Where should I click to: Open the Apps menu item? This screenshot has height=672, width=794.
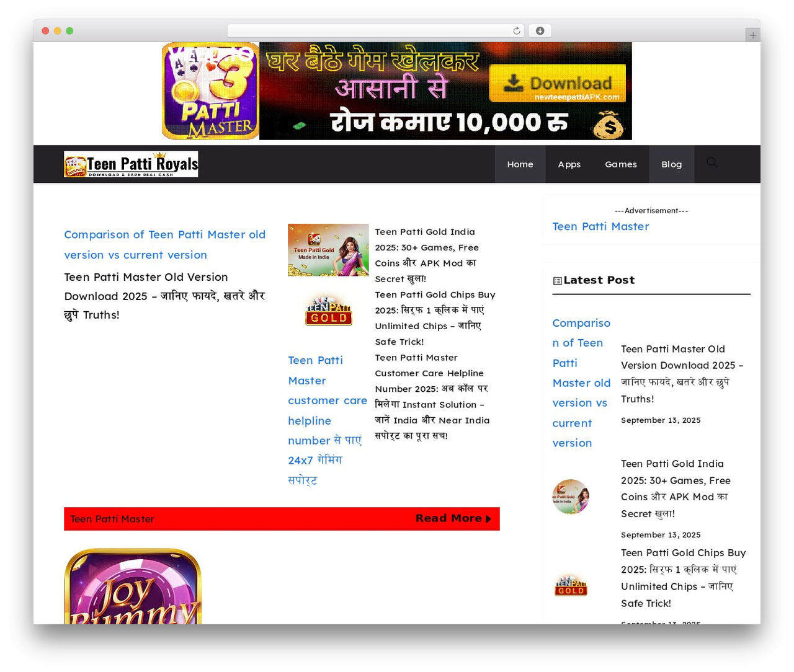[x=569, y=164]
